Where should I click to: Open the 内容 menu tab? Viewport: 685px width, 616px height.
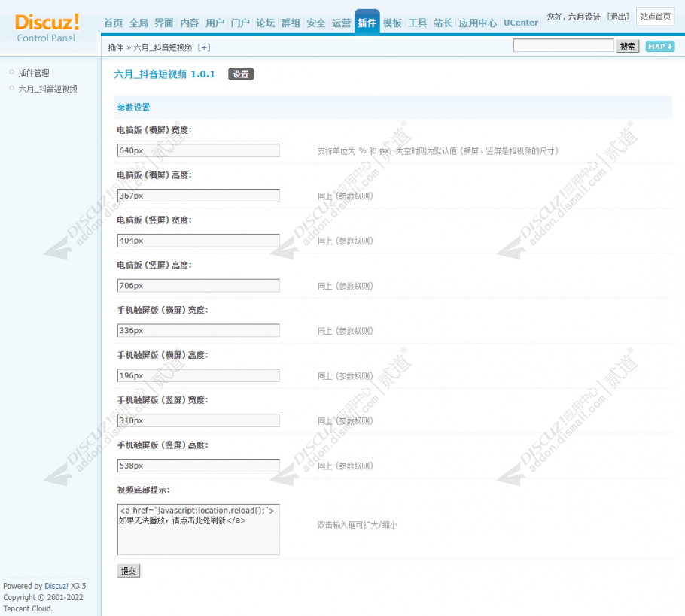coord(189,23)
